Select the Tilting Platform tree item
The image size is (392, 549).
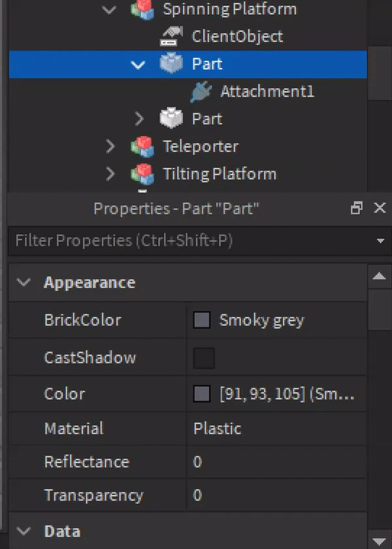click(x=219, y=174)
